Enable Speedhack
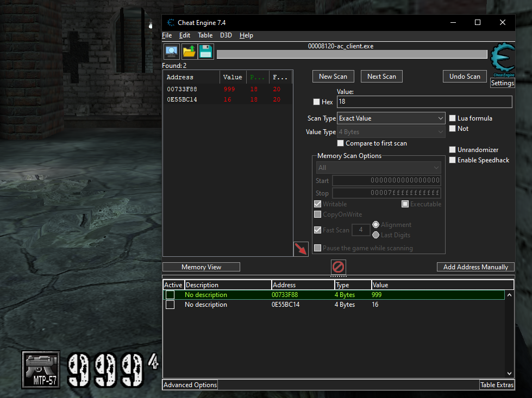 click(452, 160)
